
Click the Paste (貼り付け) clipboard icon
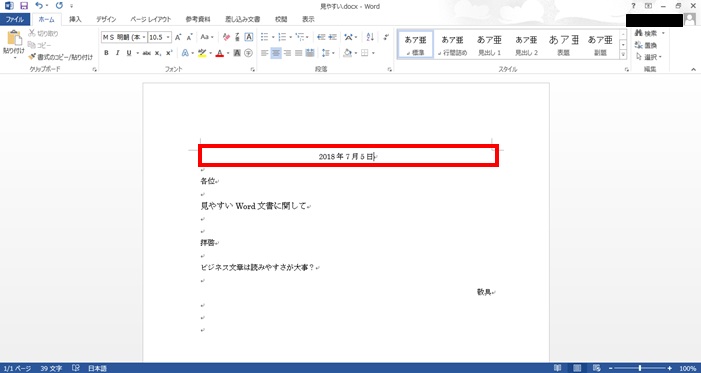pos(14,39)
